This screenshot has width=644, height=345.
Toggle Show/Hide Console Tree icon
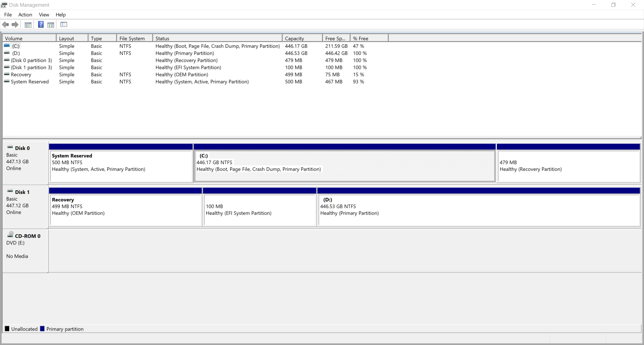click(28, 24)
